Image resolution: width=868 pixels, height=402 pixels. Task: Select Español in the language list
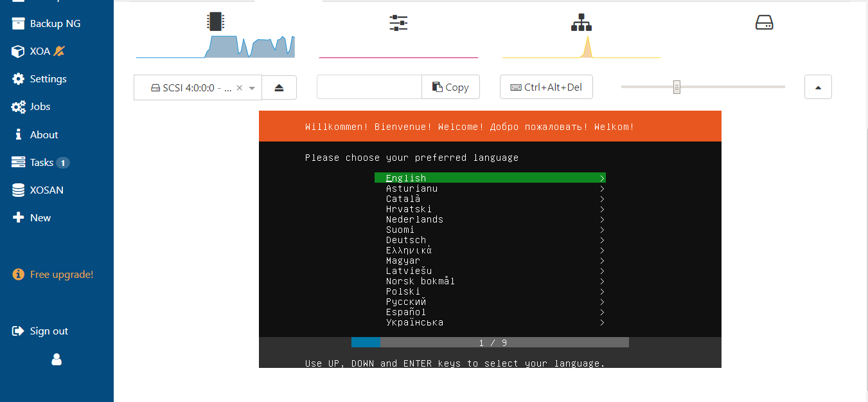pos(490,312)
